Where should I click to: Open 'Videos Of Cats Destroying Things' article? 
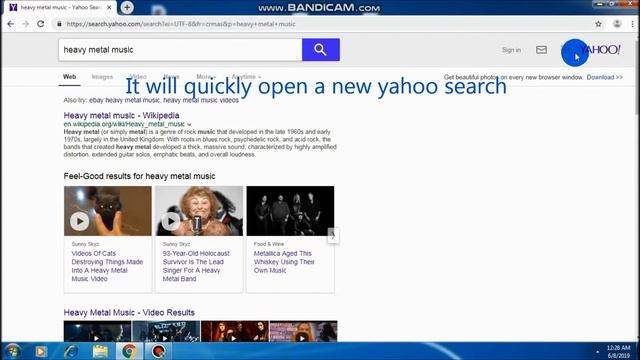(x=107, y=266)
